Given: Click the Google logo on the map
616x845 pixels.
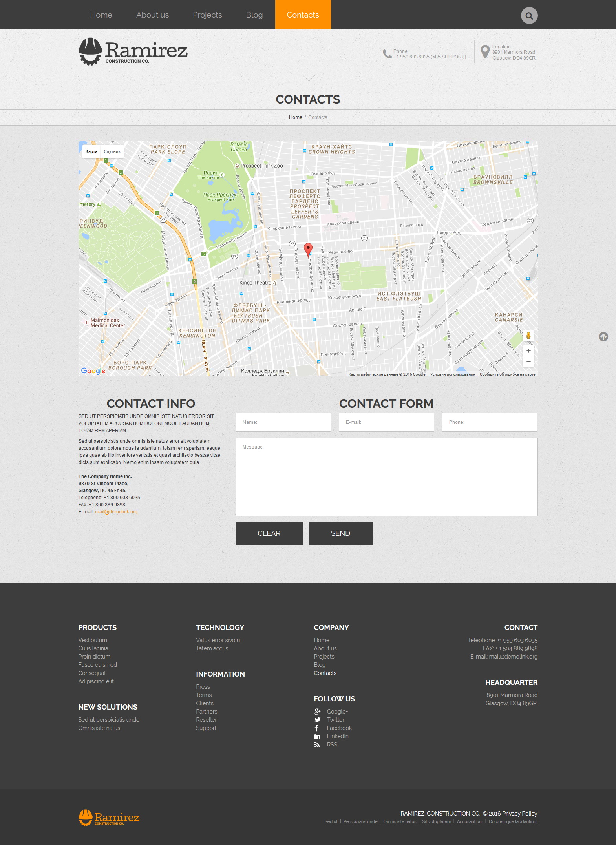Looking at the screenshot, I should (93, 371).
